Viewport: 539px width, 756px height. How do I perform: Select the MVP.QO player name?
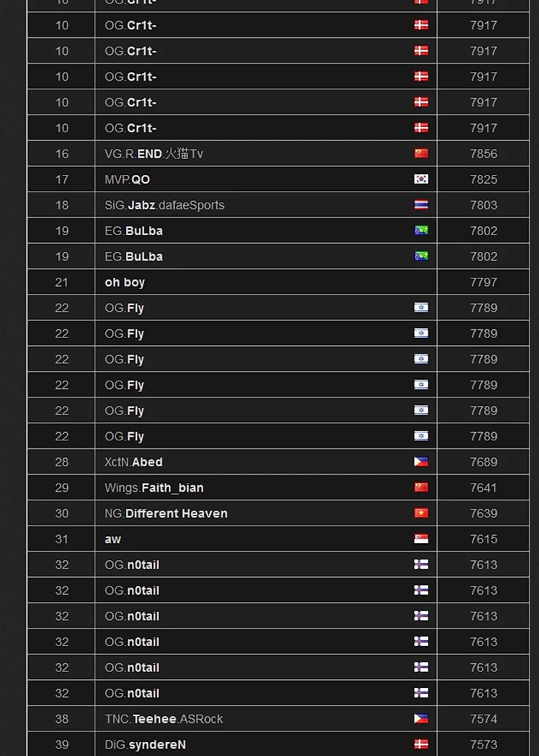[127, 180]
